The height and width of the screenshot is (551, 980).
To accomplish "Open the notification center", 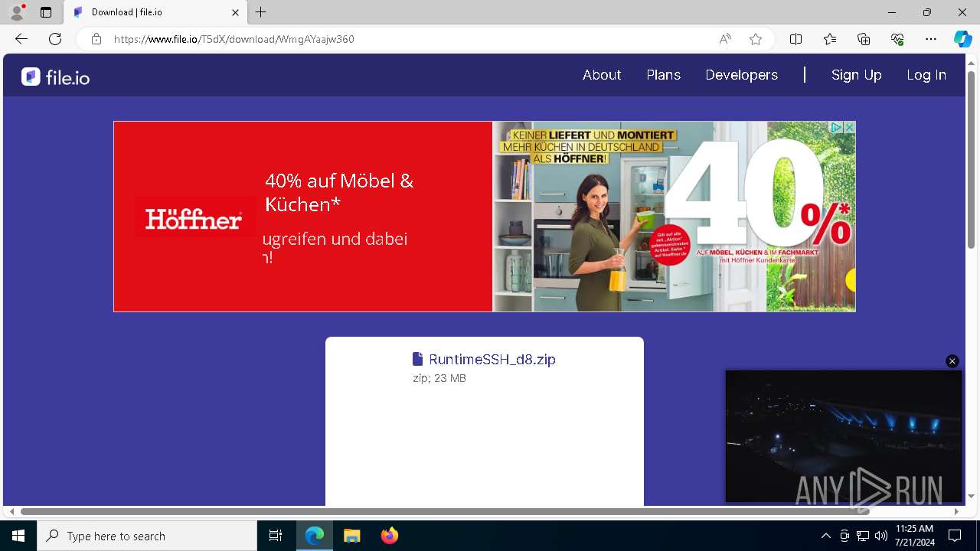I will click(955, 536).
